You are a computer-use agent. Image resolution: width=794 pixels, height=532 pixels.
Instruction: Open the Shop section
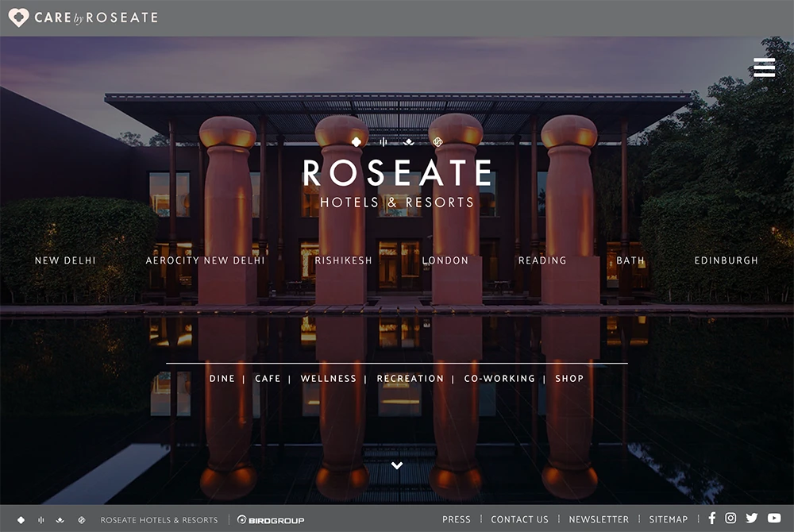coord(569,378)
